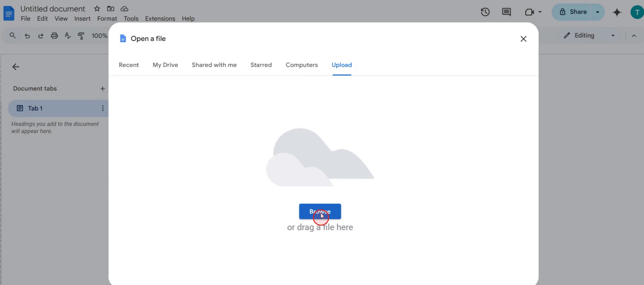Click the version history clock icon
The width and height of the screenshot is (644, 285).
(485, 12)
